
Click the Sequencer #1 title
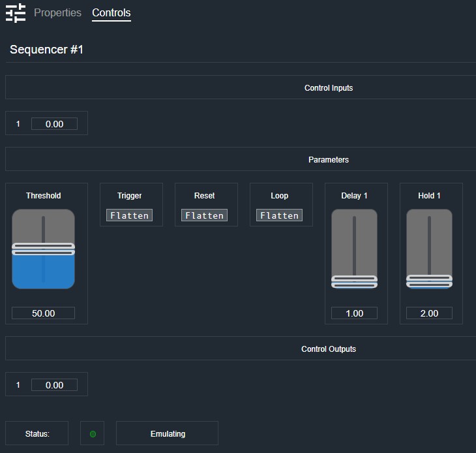pyautogui.click(x=46, y=49)
